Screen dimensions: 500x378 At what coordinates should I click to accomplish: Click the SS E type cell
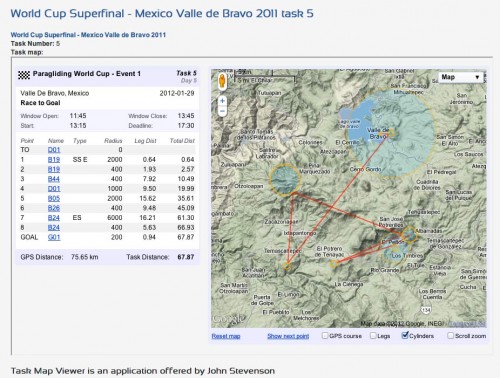pos(80,160)
